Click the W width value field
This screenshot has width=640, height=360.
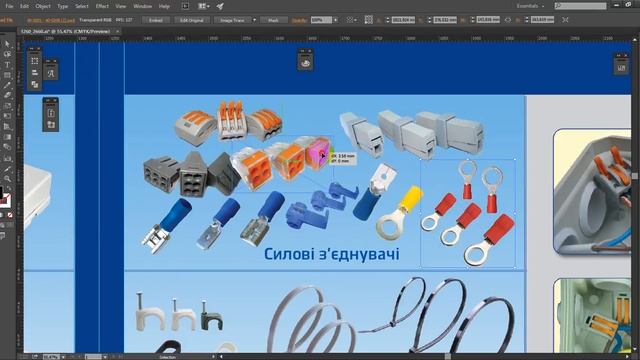point(488,20)
